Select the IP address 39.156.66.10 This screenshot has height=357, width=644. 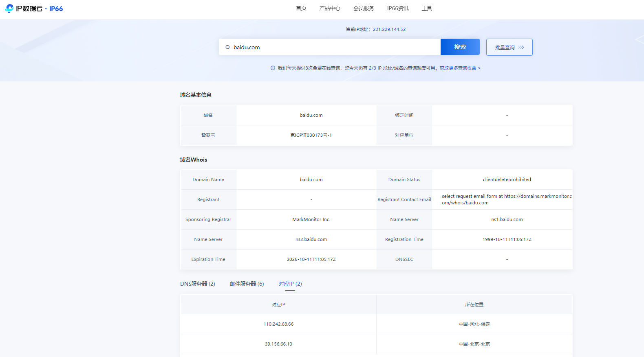click(x=278, y=344)
